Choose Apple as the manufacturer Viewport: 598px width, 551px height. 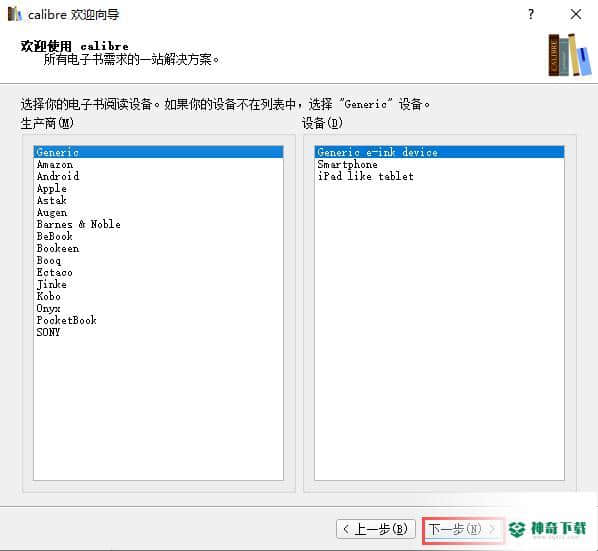tap(158, 188)
